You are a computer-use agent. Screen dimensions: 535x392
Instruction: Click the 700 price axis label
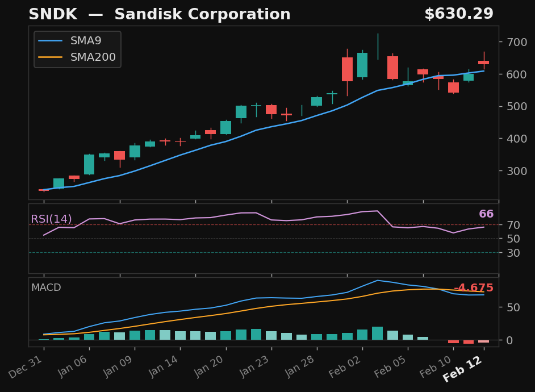click(517, 42)
